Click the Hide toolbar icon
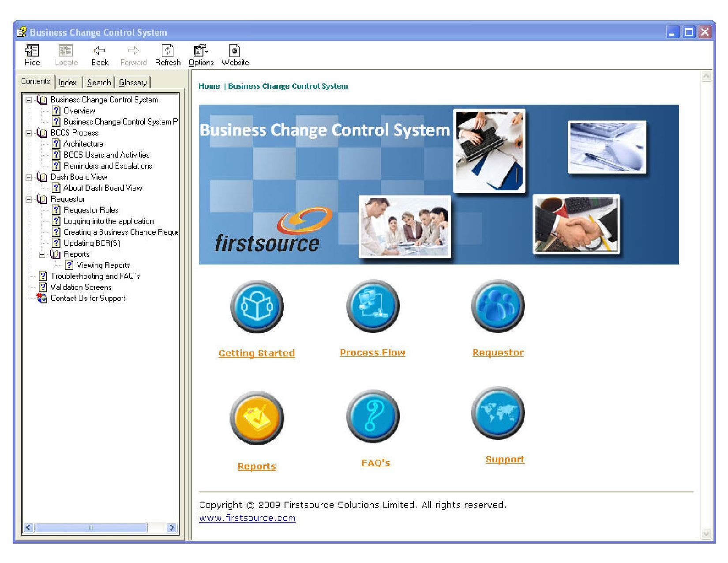This screenshot has height=563, width=728. pyautogui.click(x=32, y=55)
